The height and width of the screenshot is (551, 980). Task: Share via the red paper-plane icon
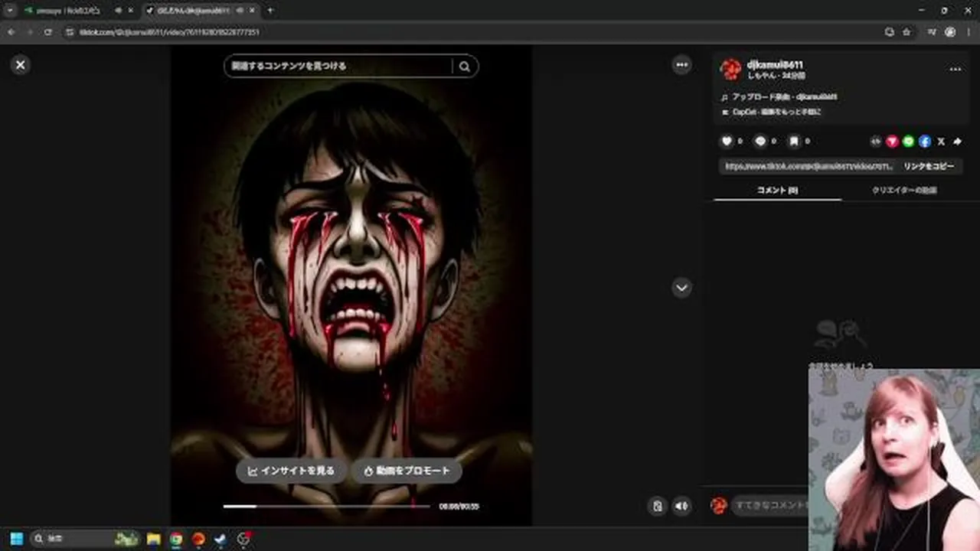892,142
